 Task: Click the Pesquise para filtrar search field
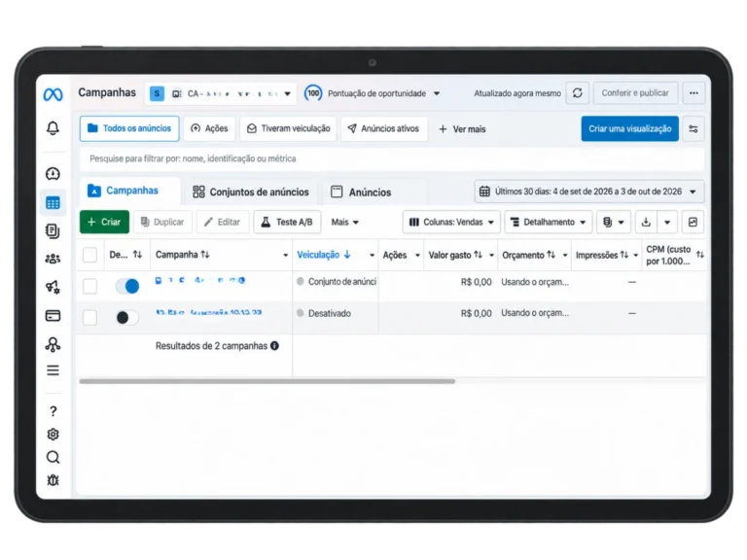point(392,158)
